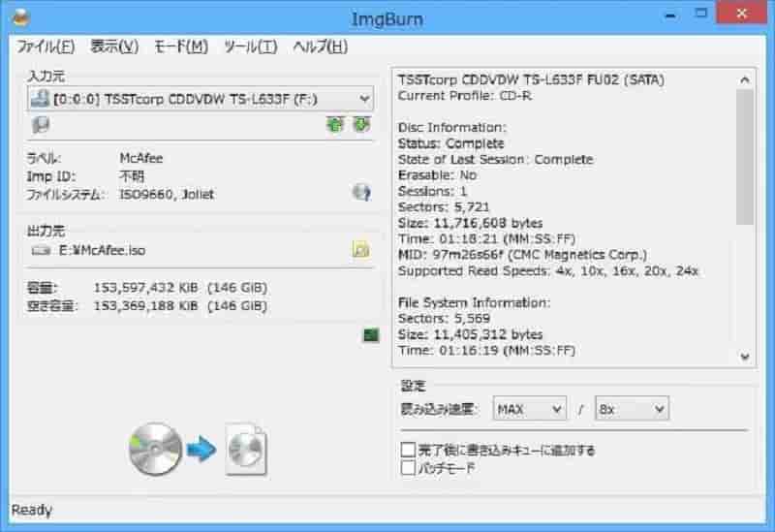Click the 容量 153,597,432 KiB value
Screen dimensions: 775x532
coord(180,288)
